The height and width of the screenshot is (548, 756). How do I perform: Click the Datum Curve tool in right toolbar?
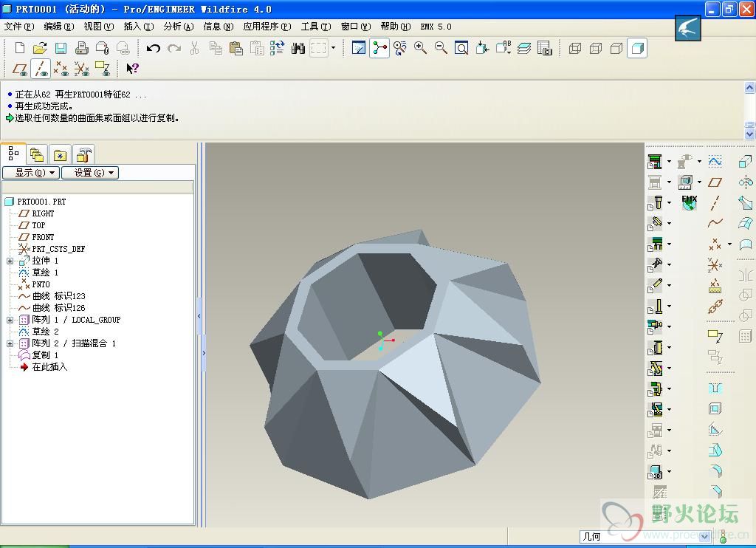point(715,223)
